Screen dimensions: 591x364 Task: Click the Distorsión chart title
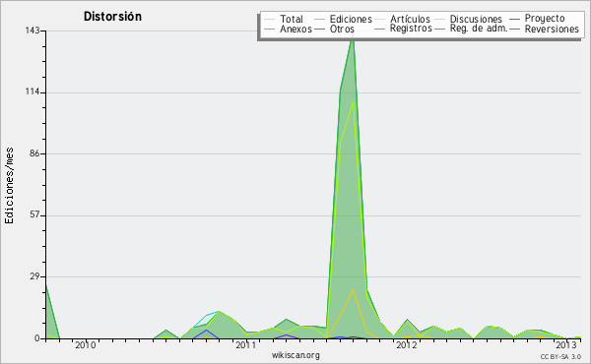coord(112,17)
